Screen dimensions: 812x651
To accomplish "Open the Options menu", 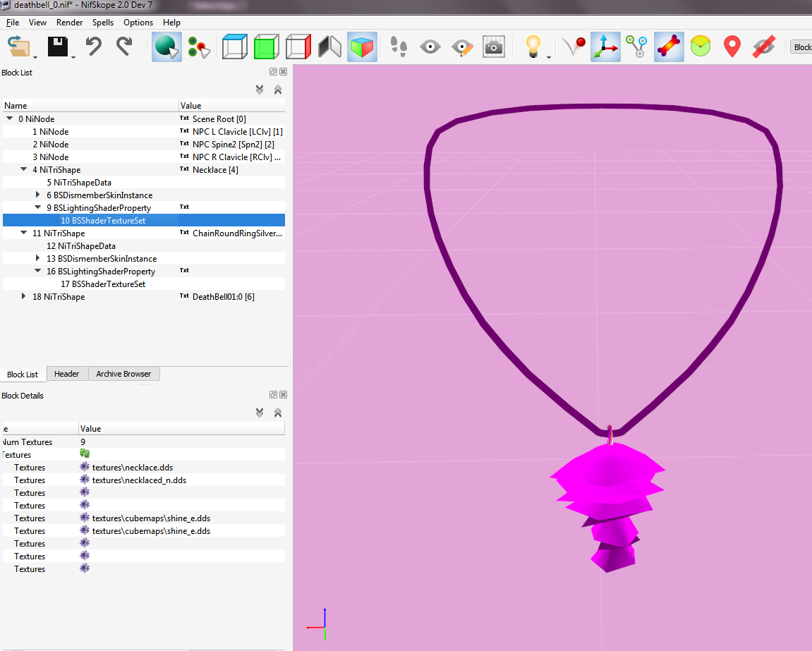I will (138, 23).
